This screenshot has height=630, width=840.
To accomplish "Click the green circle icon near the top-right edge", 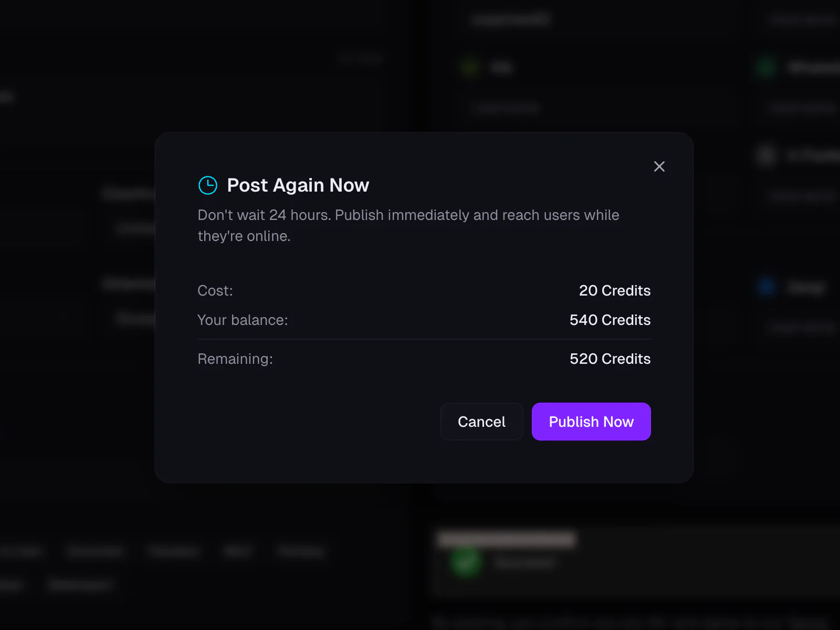I will click(x=767, y=66).
